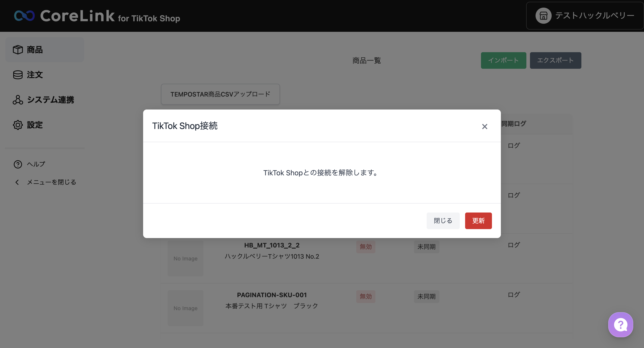Click the orders database icon
Viewport: 644px width, 348px height.
pyautogui.click(x=18, y=75)
